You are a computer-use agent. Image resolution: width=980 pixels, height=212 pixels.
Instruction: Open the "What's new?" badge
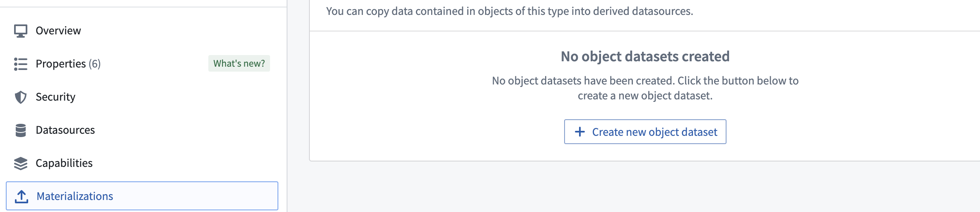coord(239,63)
